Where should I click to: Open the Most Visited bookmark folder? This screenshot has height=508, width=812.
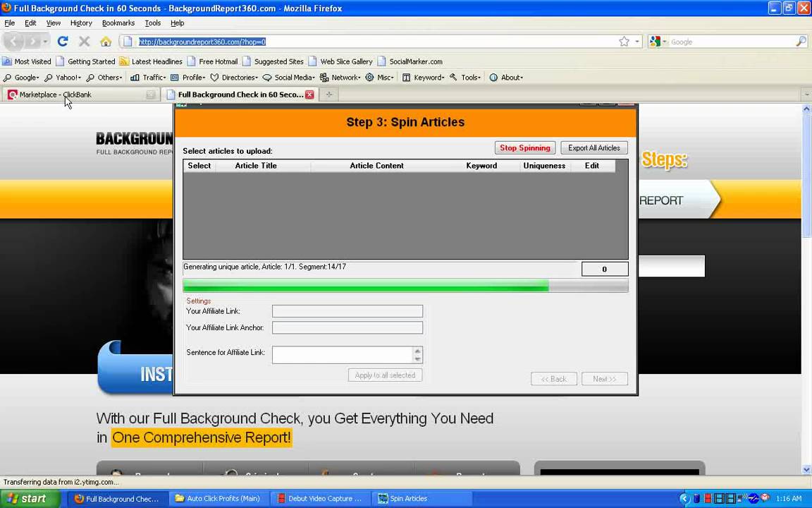[x=27, y=61]
